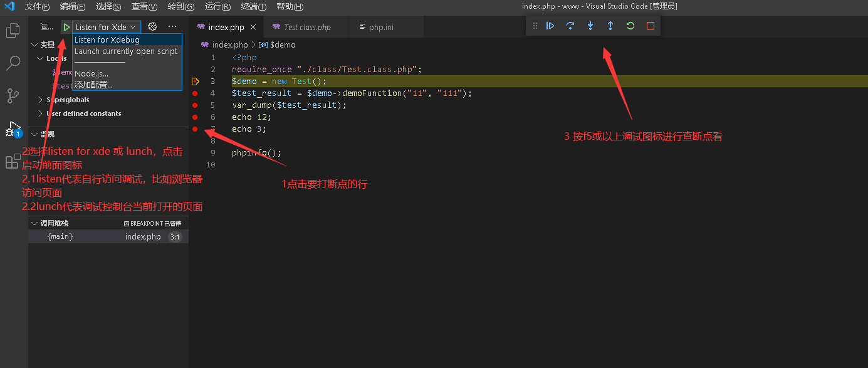Click the Step Out debug button
The width and height of the screenshot is (868, 368).
[610, 26]
